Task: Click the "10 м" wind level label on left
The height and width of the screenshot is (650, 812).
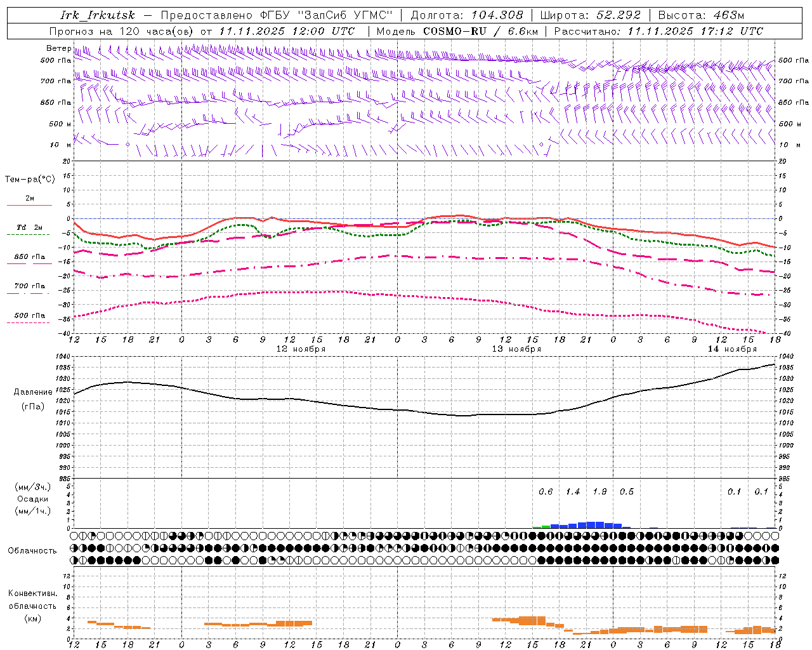Action: tap(62, 145)
